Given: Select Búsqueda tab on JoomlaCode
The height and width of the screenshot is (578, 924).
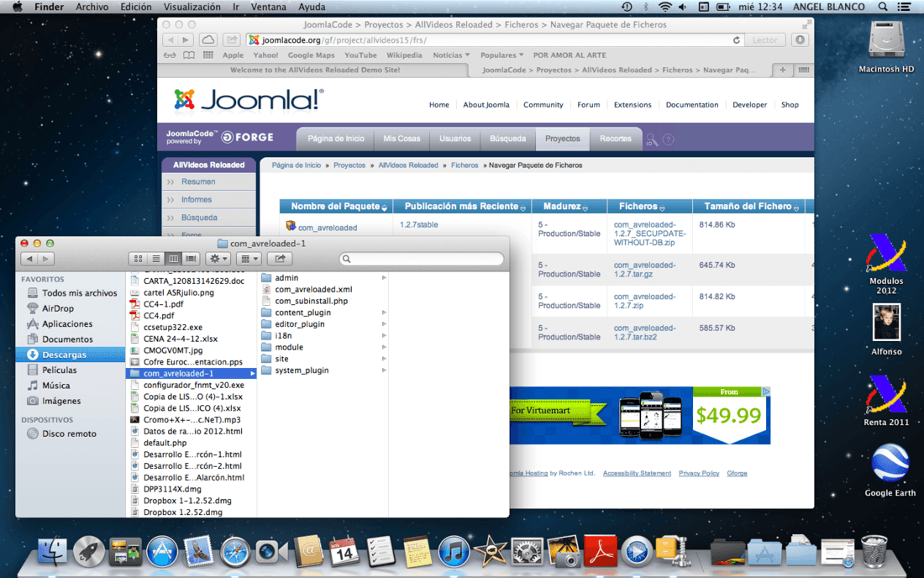Looking at the screenshot, I should pos(507,139).
